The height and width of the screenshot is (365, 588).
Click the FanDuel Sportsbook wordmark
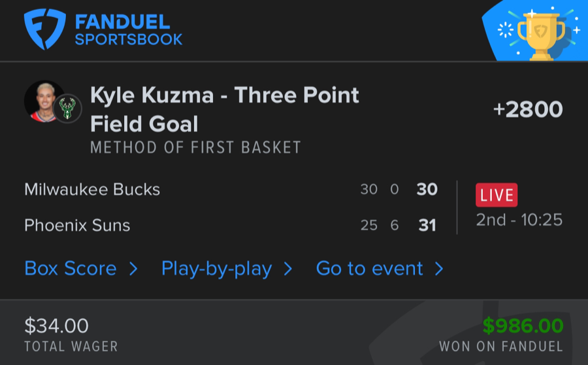pyautogui.click(x=128, y=30)
